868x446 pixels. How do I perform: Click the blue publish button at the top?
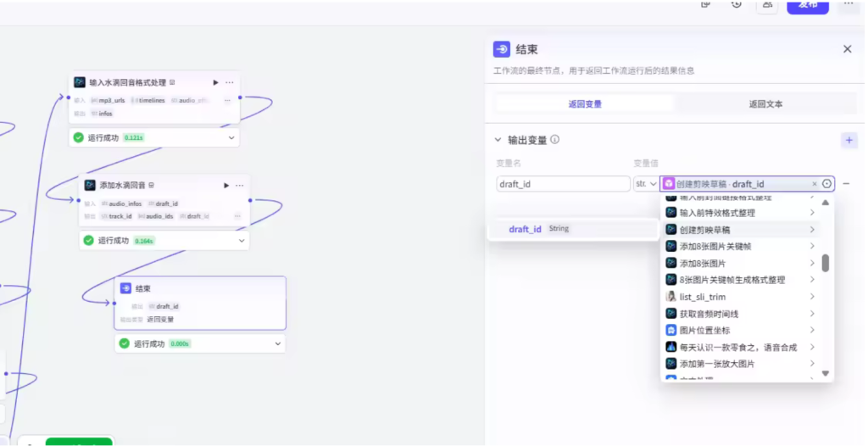(x=807, y=5)
